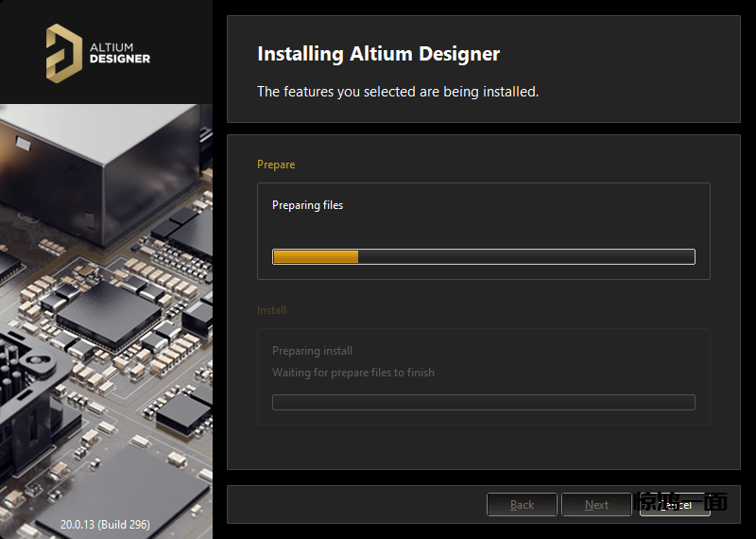Click the unfilled part of Prepare progress bar
The image size is (756, 539).
(x=525, y=256)
